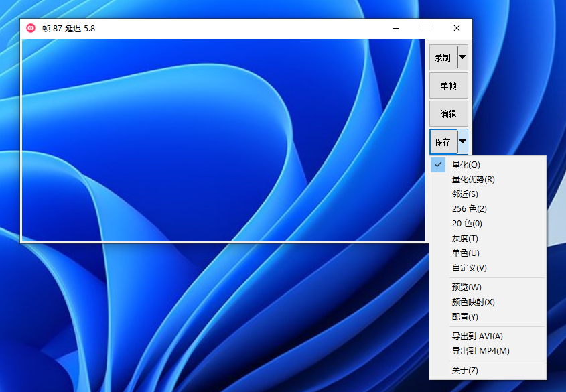Select 256 色(2) palette option
This screenshot has height=392, width=566.
point(469,209)
